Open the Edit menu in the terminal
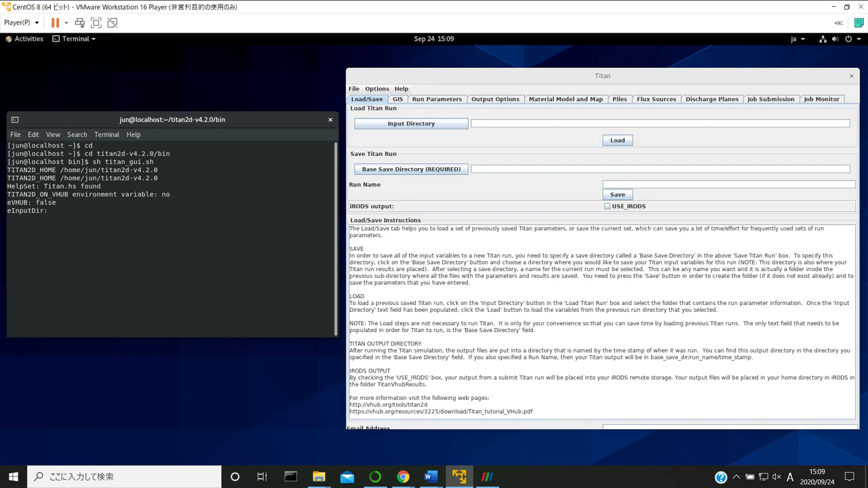868x488 pixels. (33, 135)
